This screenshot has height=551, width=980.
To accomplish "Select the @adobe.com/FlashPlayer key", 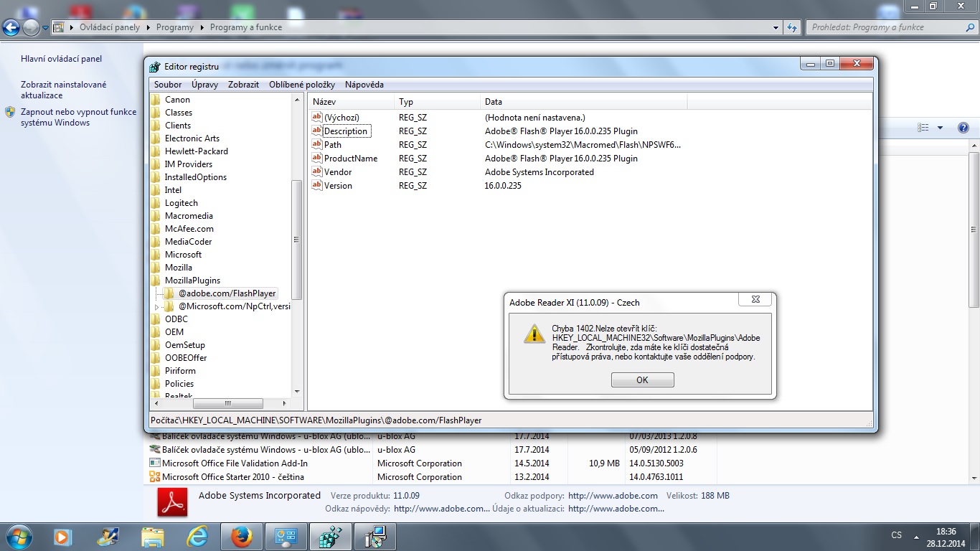I will point(227,293).
